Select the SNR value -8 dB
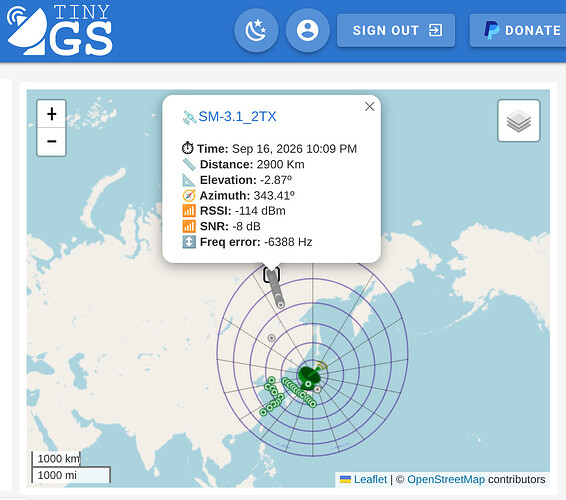Screen dimensions: 566x500 click(246, 226)
